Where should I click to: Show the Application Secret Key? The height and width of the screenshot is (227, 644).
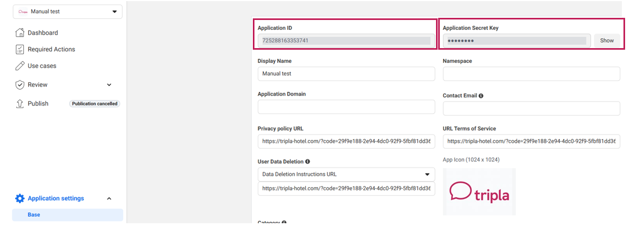click(x=607, y=41)
